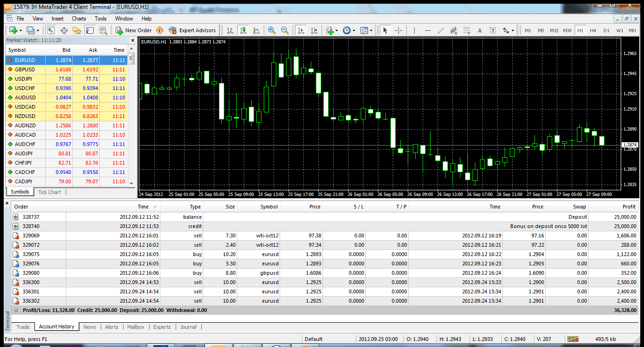Select CADJPY row in Market Watch

67,181
